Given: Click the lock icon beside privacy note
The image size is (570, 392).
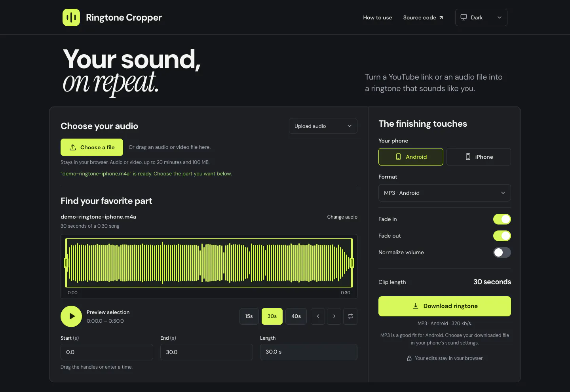Looking at the screenshot, I should (x=409, y=358).
